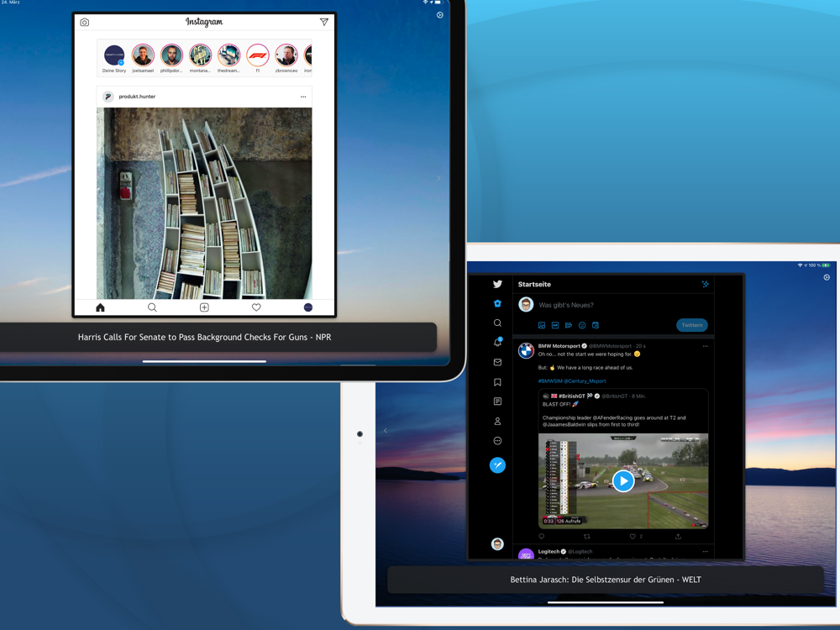
Task: Open Instagram direct messages paper plane
Action: coord(324,22)
